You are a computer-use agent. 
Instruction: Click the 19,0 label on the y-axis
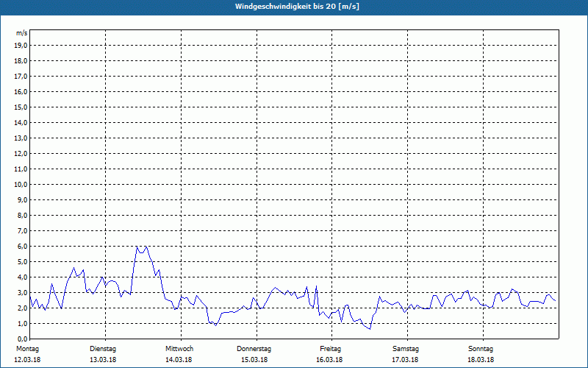pos(21,46)
